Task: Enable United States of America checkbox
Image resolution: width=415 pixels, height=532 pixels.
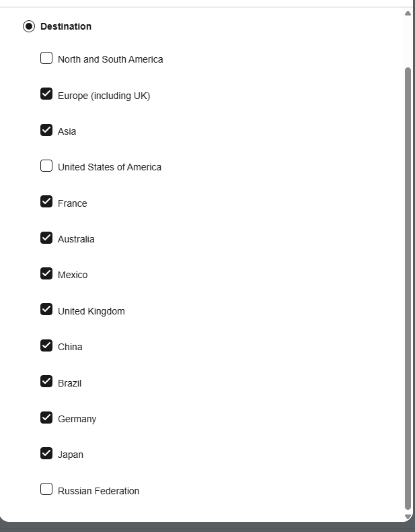Action: point(46,166)
